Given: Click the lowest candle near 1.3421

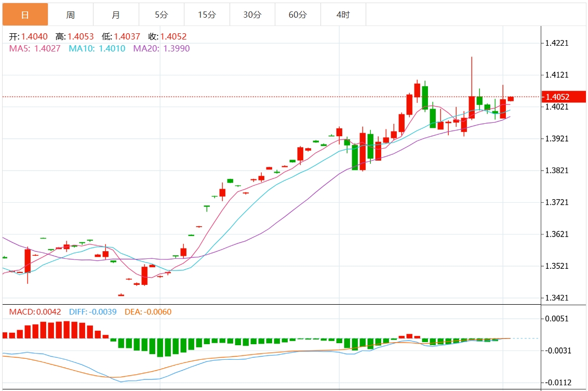Looking at the screenshot, I should 121,295.
